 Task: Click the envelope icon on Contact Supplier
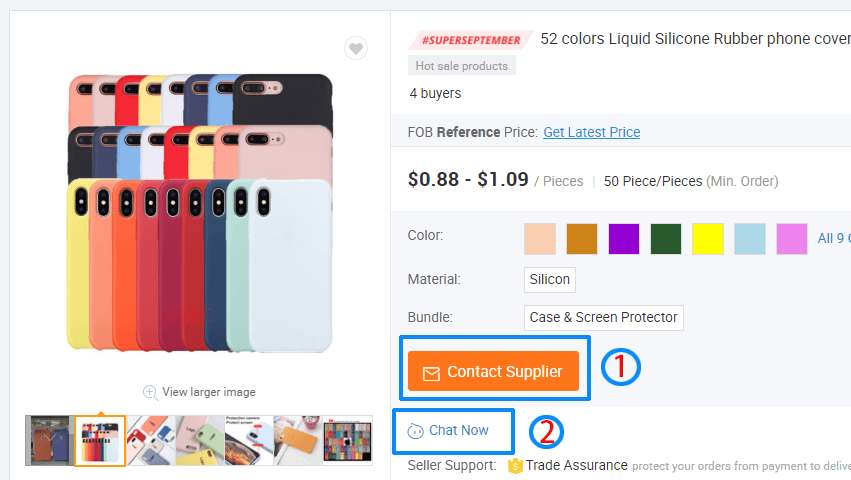pos(431,373)
